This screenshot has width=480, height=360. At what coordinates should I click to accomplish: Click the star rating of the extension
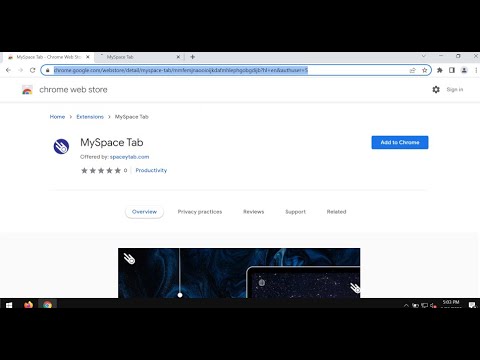tap(101, 170)
